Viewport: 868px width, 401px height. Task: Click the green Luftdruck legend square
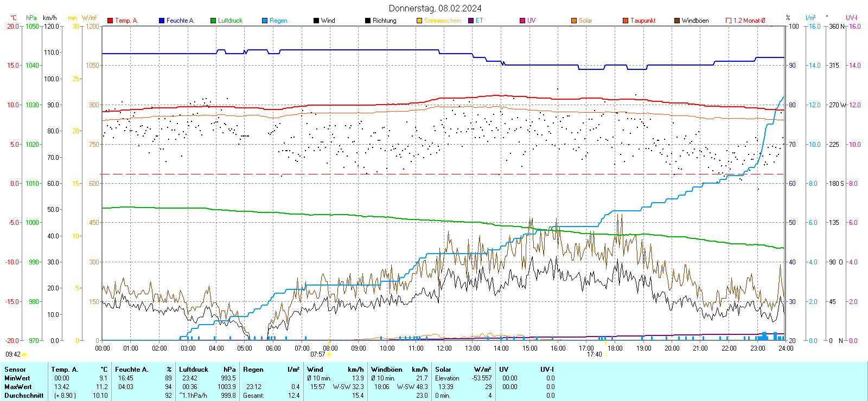pos(213,21)
